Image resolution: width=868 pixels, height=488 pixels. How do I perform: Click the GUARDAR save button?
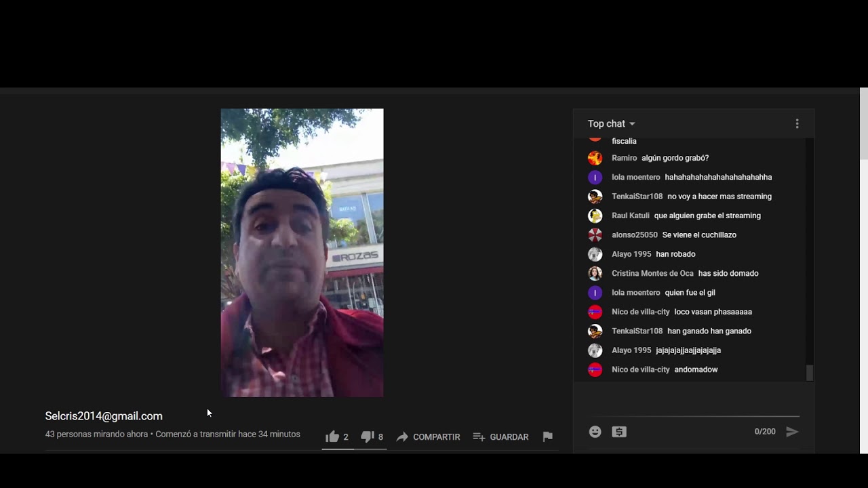click(x=500, y=437)
